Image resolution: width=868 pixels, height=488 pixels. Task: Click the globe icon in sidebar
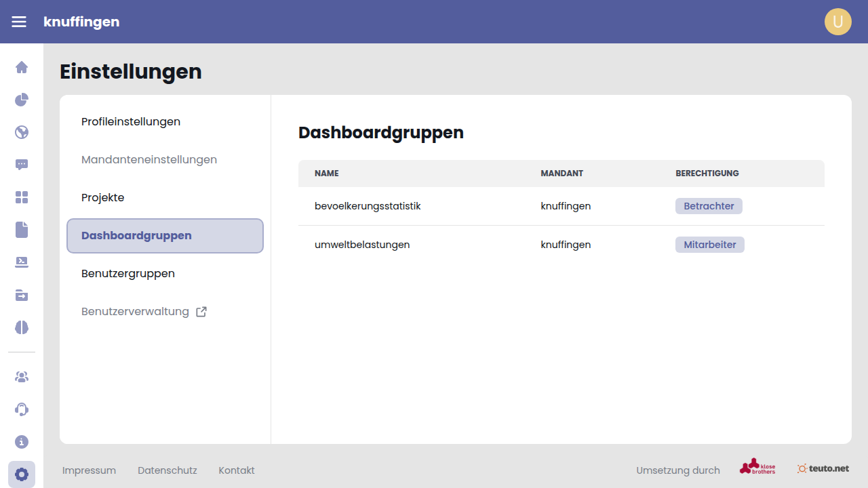pyautogui.click(x=22, y=132)
